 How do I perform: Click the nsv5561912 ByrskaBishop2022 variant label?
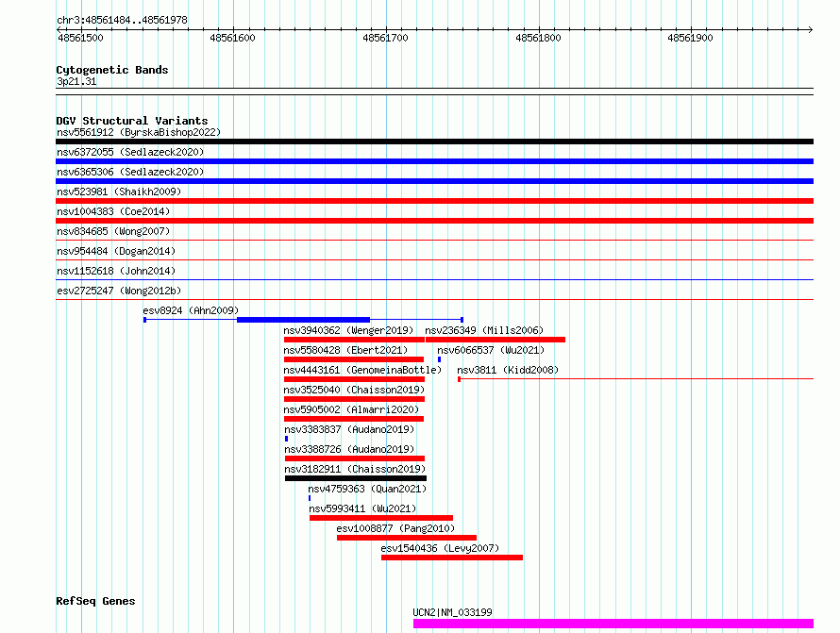click(x=138, y=133)
